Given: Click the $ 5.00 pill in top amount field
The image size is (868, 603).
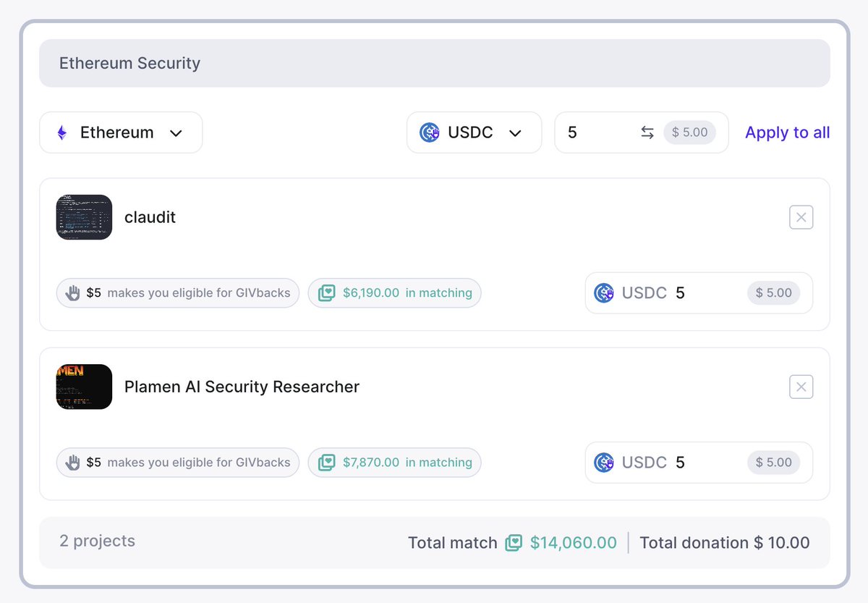Looking at the screenshot, I should (x=690, y=132).
